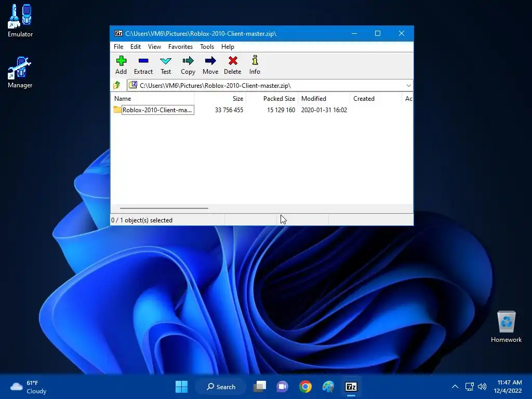Image resolution: width=532 pixels, height=399 pixels.
Task: Click the '0 / 1 object(s) selected' status text
Action: [x=142, y=220]
